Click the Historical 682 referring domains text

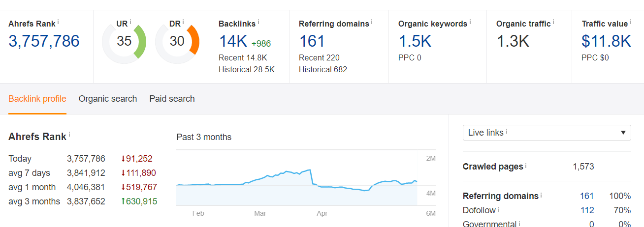(x=323, y=69)
